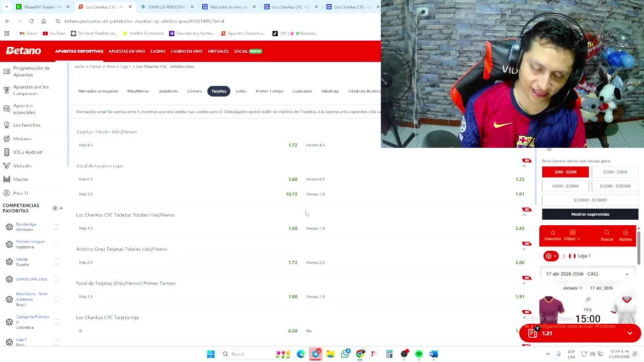Image resolution: width=644 pixels, height=362 pixels.
Task: Collapse Tarjetas Primer Tiempo market
Action: pyautogui.click(x=524, y=283)
